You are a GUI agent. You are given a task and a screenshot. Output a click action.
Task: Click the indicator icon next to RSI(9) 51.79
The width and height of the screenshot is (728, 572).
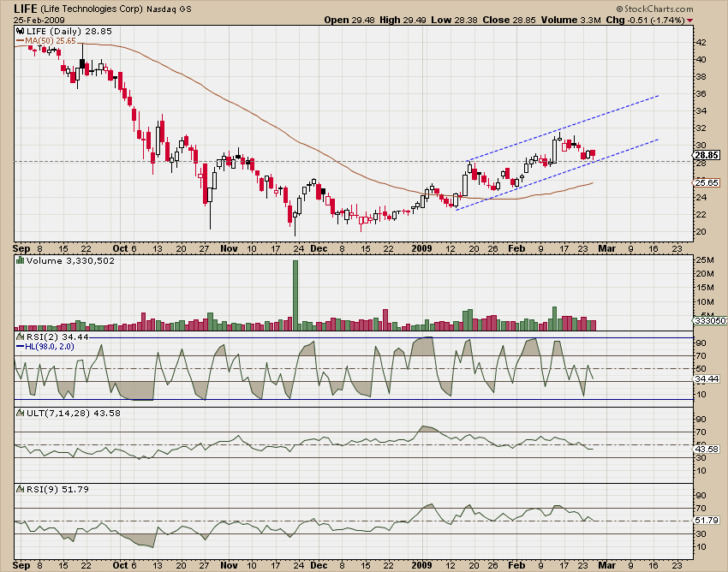[20, 489]
